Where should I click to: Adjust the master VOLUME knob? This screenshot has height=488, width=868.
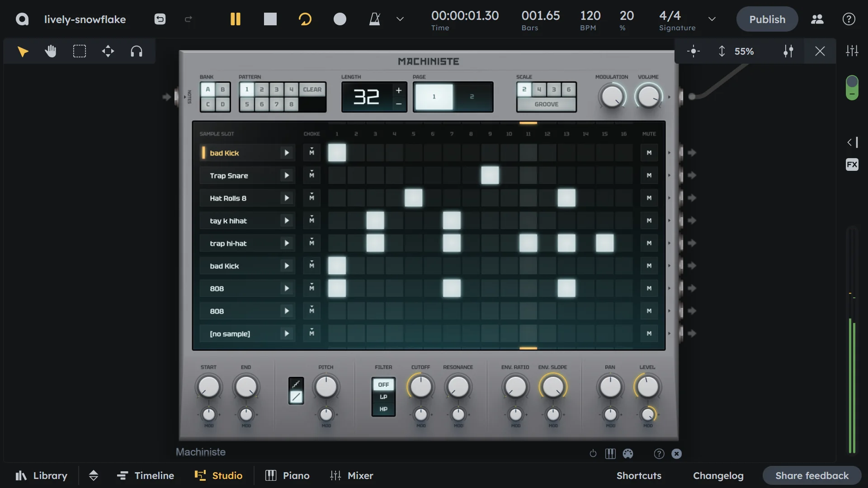pos(648,97)
